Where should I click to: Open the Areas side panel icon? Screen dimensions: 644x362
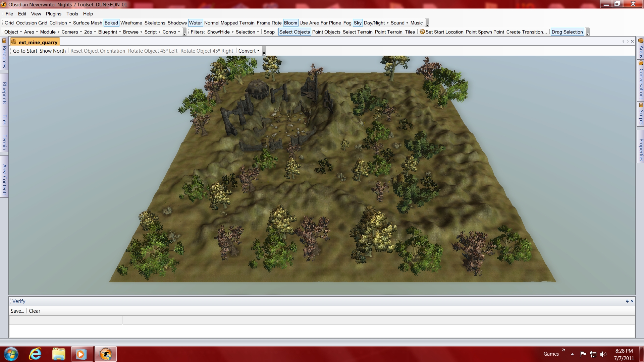click(x=641, y=41)
